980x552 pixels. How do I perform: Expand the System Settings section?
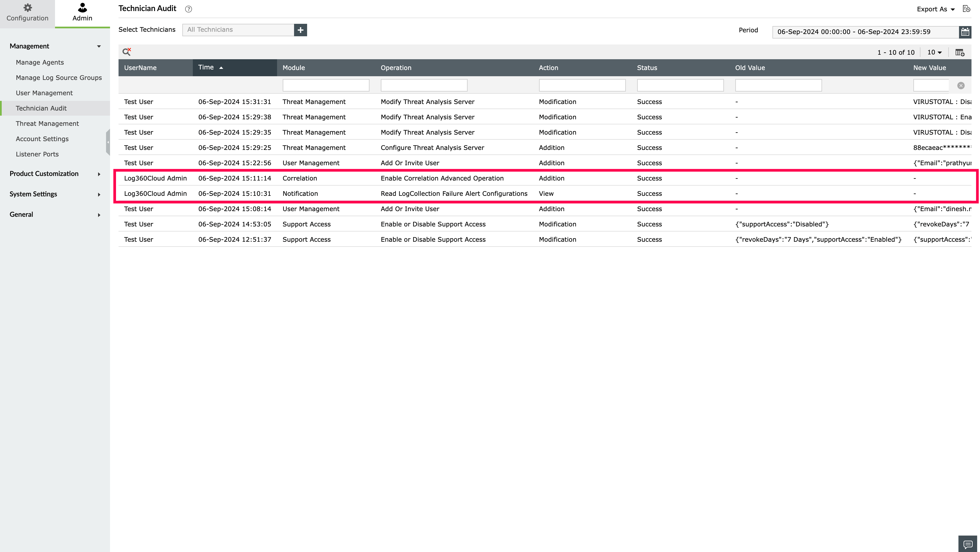(x=55, y=194)
